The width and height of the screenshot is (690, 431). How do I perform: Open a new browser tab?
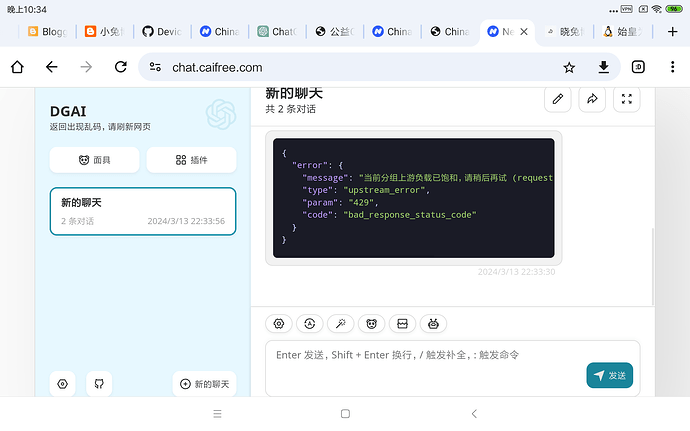pyautogui.click(x=672, y=32)
